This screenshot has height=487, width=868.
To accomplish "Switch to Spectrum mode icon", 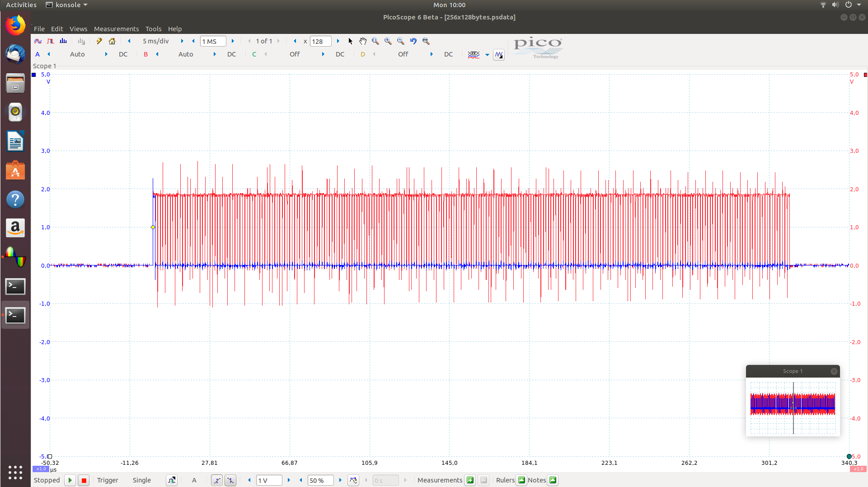I will pyautogui.click(x=63, y=41).
